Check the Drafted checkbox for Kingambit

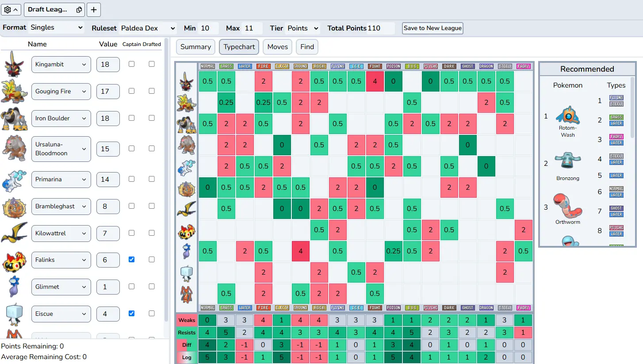152,64
